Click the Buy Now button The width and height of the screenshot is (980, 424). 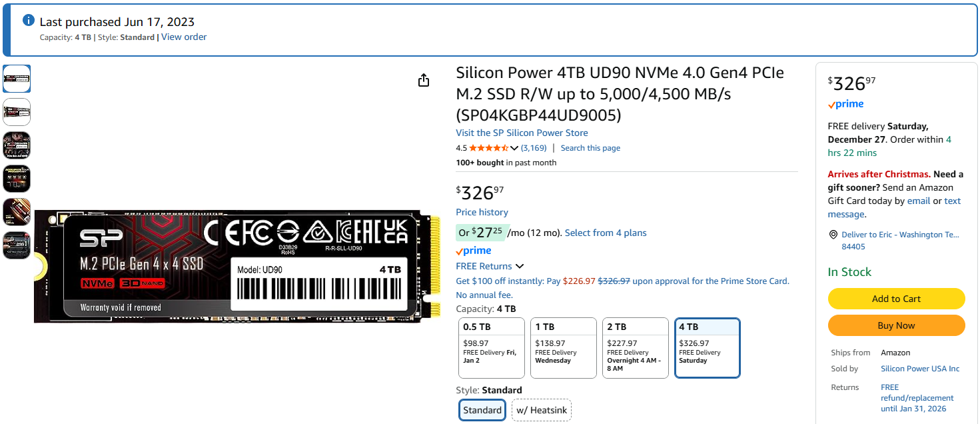click(x=896, y=325)
